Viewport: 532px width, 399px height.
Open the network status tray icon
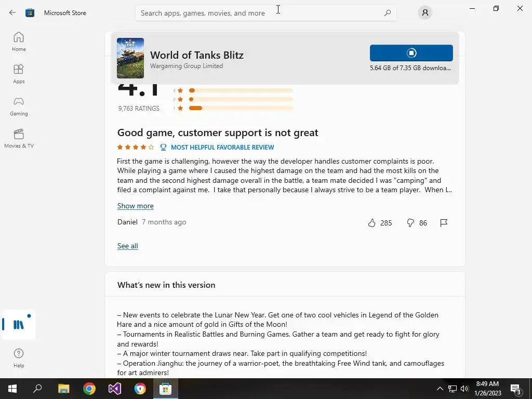[x=453, y=389]
